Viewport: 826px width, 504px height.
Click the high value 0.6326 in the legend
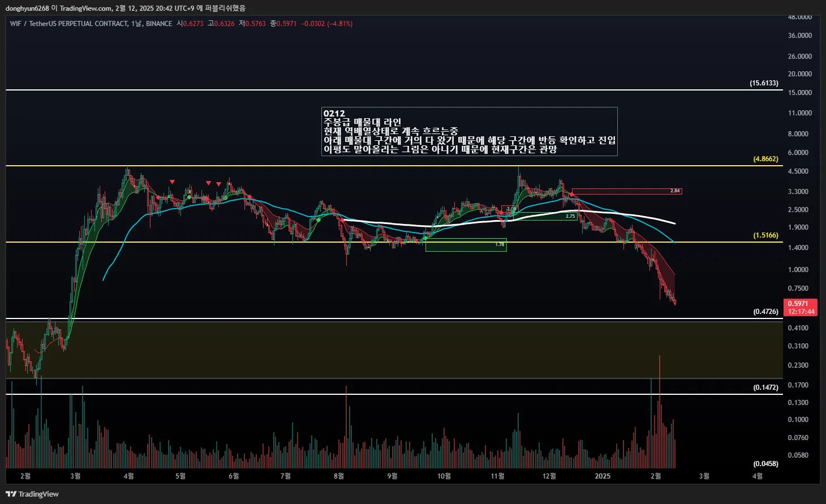tap(225, 24)
